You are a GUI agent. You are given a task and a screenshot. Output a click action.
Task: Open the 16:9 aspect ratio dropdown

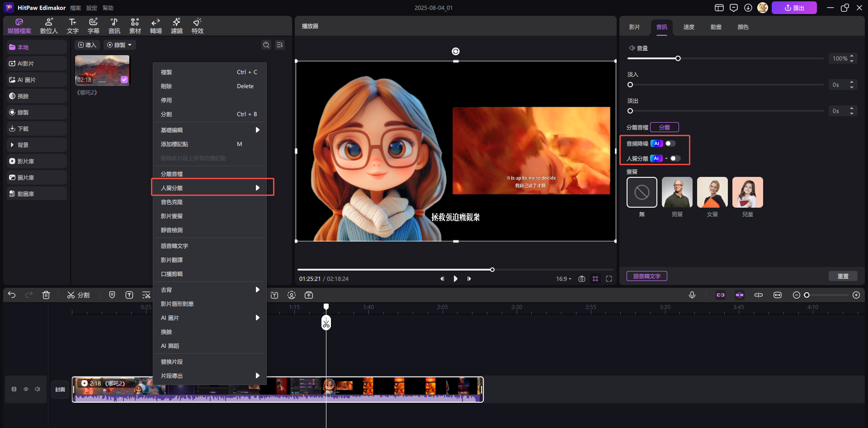[563, 279]
